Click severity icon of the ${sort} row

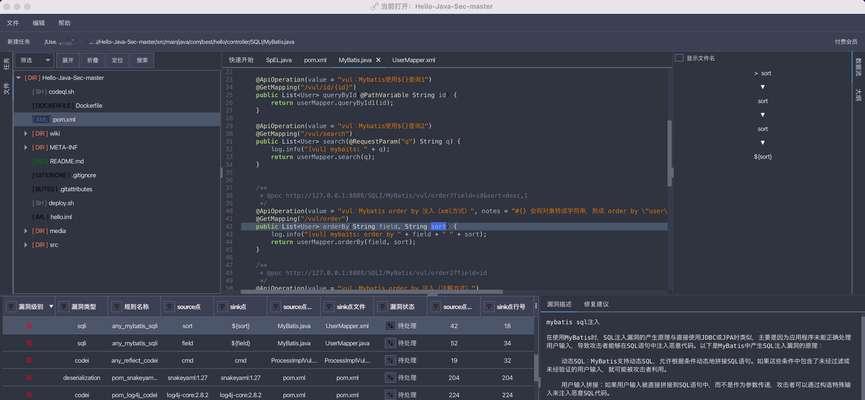[x=29, y=326]
